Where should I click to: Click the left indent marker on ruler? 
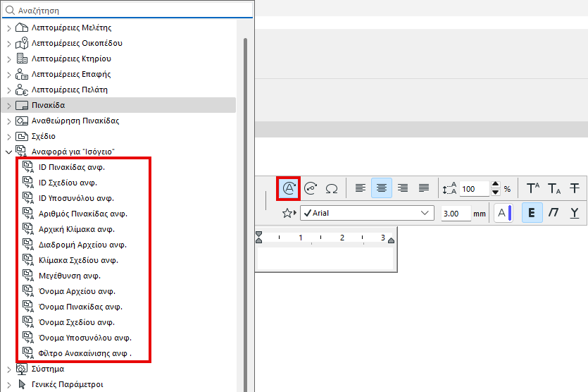click(258, 238)
